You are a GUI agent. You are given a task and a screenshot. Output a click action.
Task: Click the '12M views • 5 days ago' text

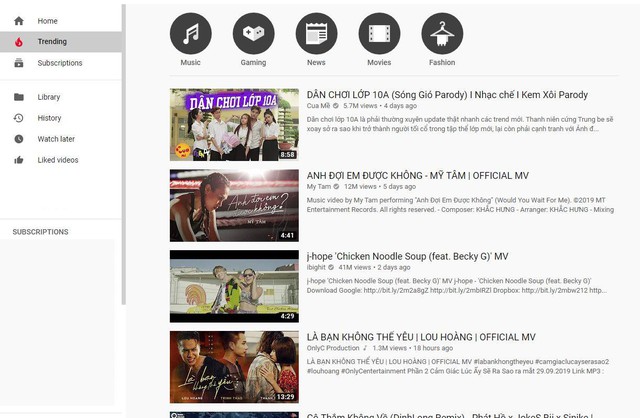(380, 187)
